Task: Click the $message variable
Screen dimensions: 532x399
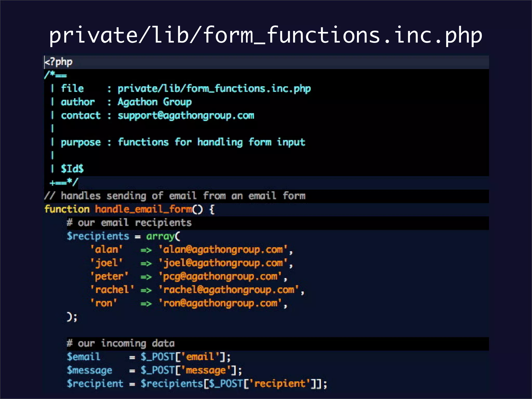Action: click(x=89, y=370)
